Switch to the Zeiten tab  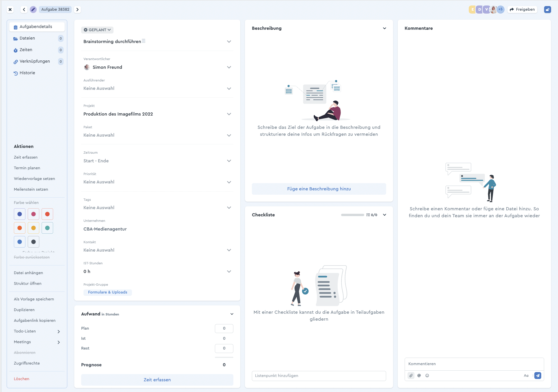pos(37,50)
